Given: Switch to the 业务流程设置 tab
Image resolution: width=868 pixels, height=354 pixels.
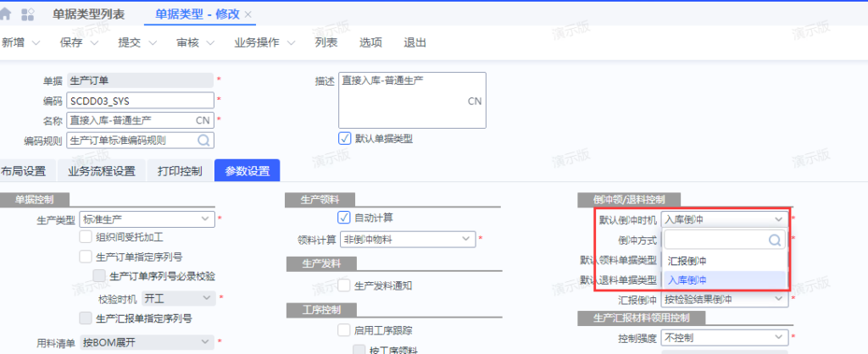Looking at the screenshot, I should 102,171.
